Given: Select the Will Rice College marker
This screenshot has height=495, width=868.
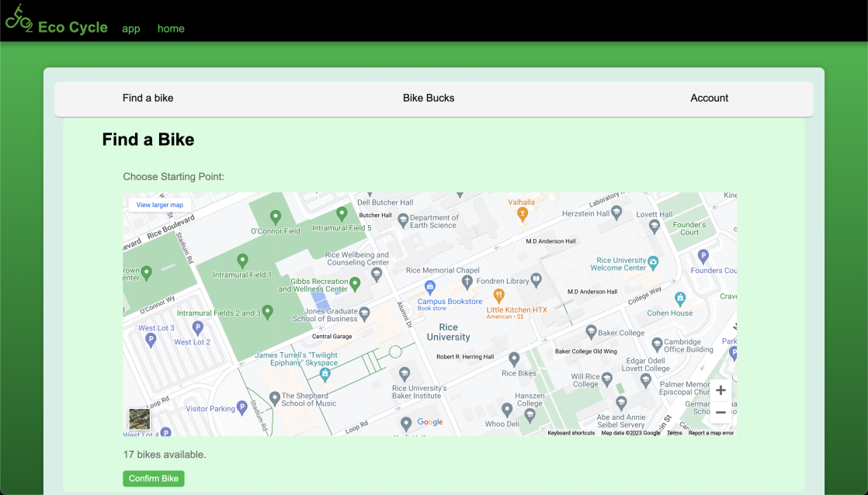Looking at the screenshot, I should (x=606, y=379).
